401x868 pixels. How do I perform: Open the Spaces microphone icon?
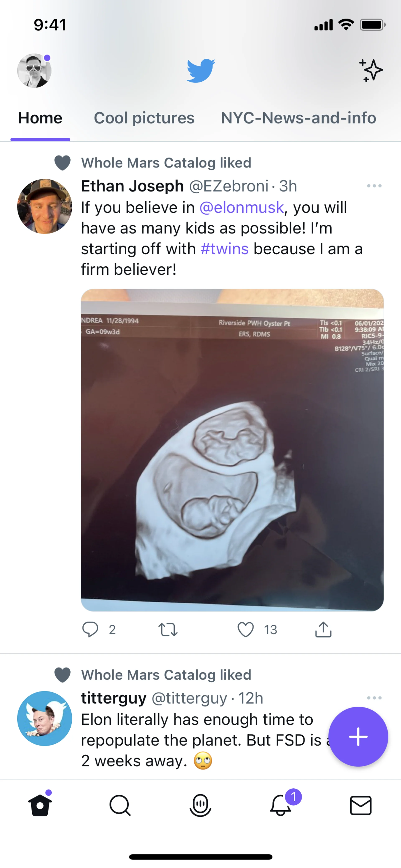click(x=200, y=805)
